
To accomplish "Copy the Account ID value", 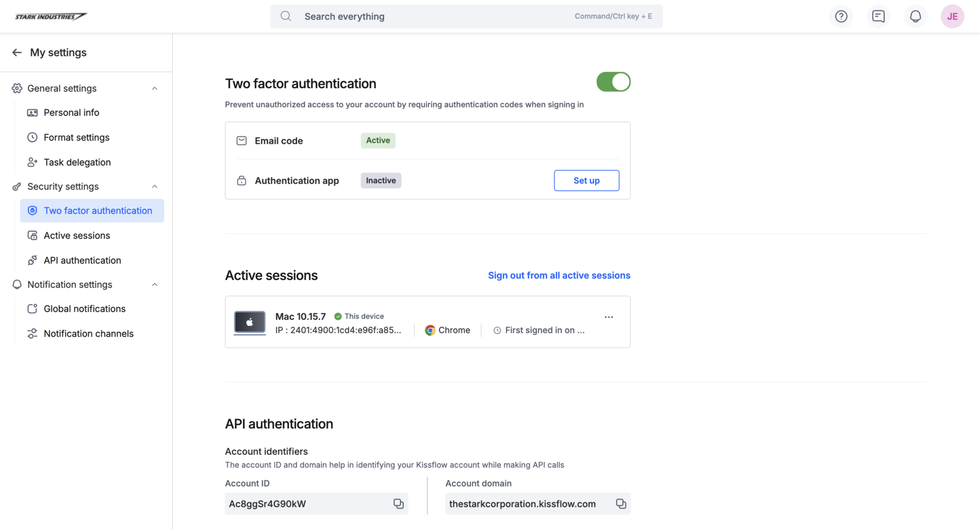I will point(398,504).
